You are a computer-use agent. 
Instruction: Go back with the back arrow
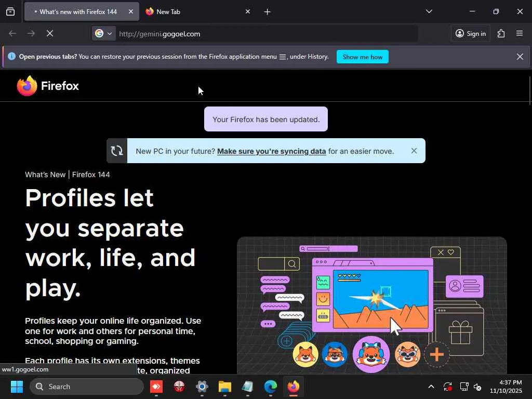[12, 33]
